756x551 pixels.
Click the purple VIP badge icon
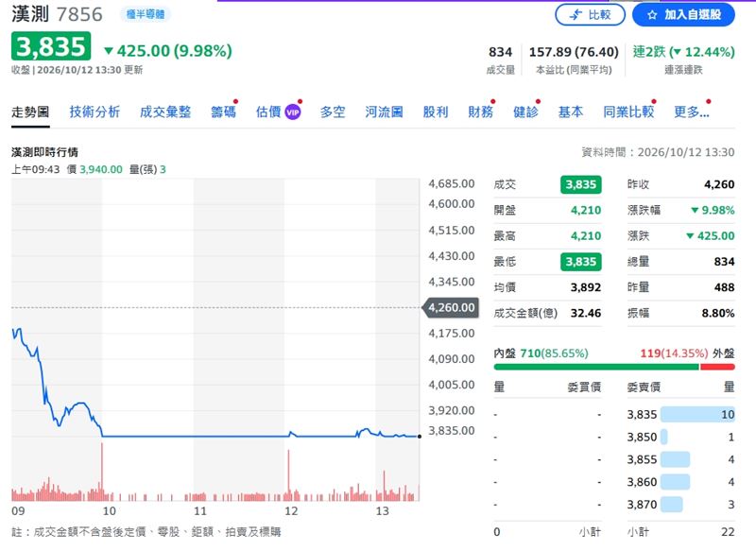click(293, 112)
